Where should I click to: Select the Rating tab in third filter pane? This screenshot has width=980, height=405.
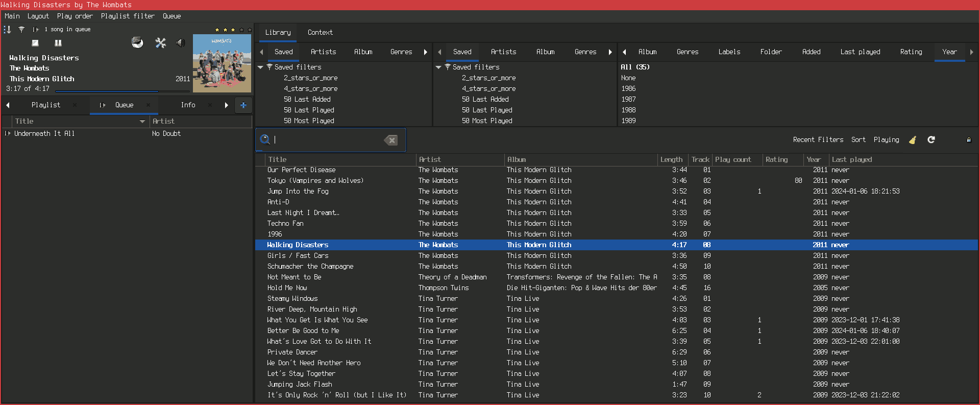pos(911,52)
